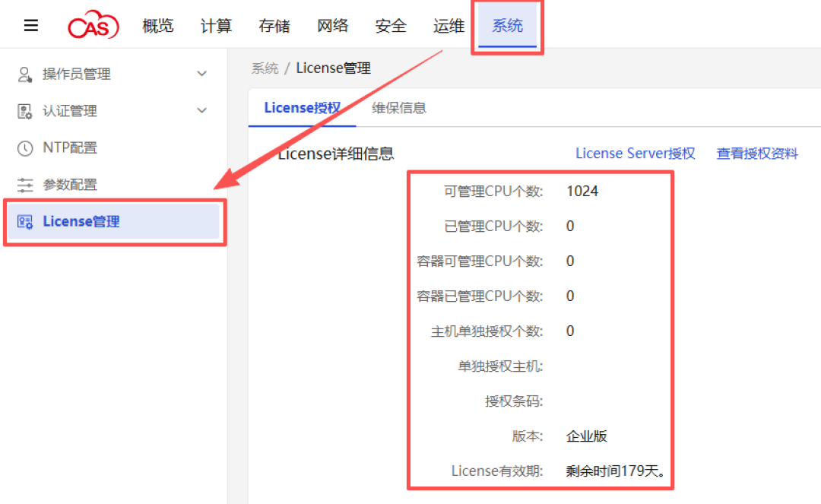Click the License Server授权 link
The width and height of the screenshot is (821, 504).
point(635,154)
